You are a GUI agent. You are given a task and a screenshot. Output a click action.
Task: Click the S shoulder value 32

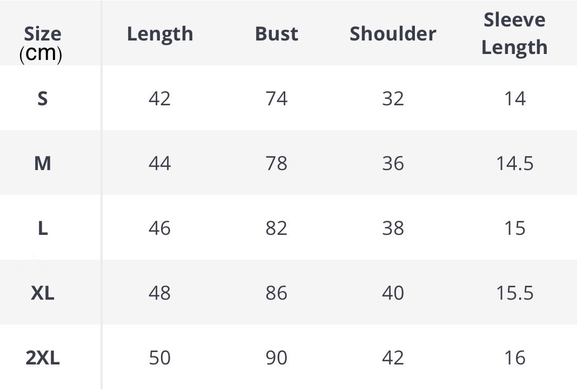pos(393,99)
